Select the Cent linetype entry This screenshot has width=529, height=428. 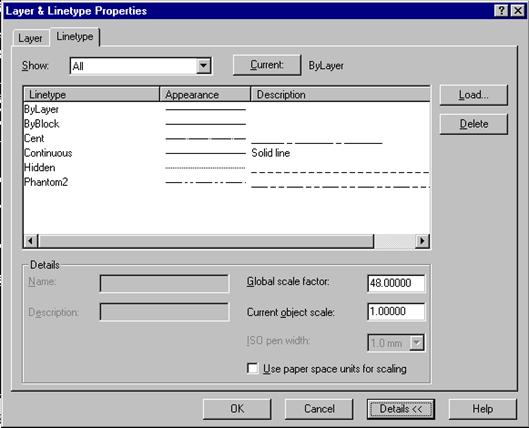click(226, 138)
